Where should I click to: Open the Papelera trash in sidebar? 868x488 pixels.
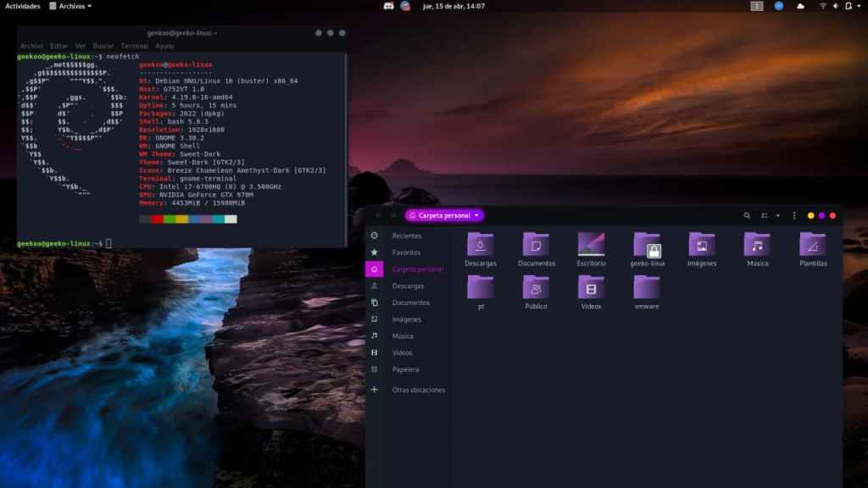pyautogui.click(x=405, y=369)
